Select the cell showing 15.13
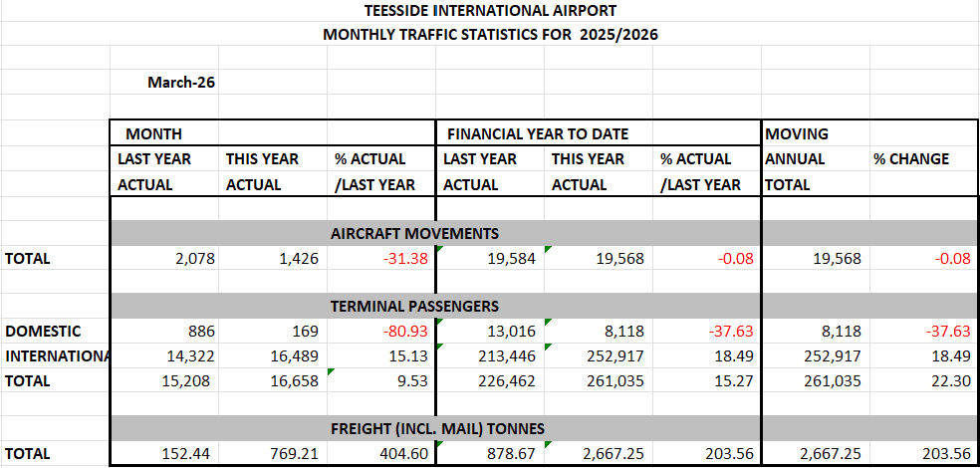Screen dimensions: 980x468 [x=380, y=356]
